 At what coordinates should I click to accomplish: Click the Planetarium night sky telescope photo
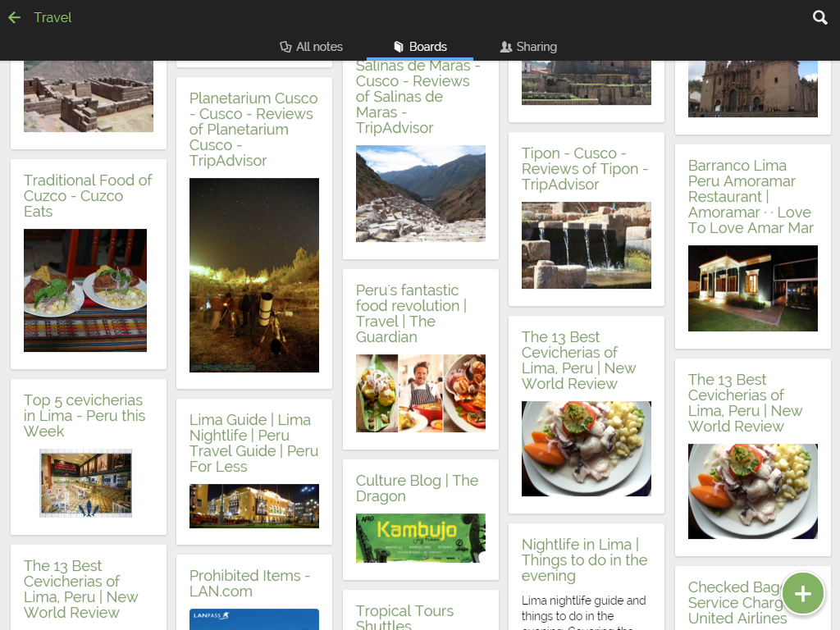[x=253, y=275]
